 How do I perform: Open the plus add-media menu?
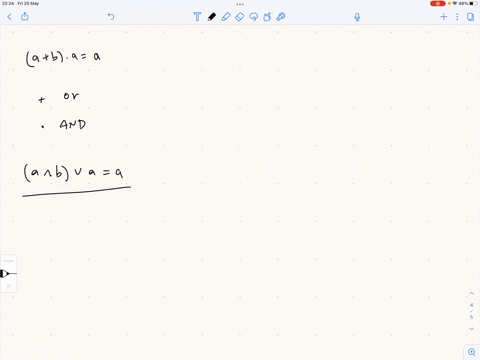(x=443, y=17)
